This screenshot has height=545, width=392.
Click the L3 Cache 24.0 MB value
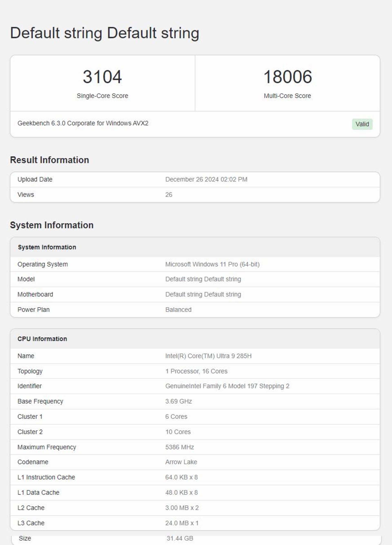point(182,523)
